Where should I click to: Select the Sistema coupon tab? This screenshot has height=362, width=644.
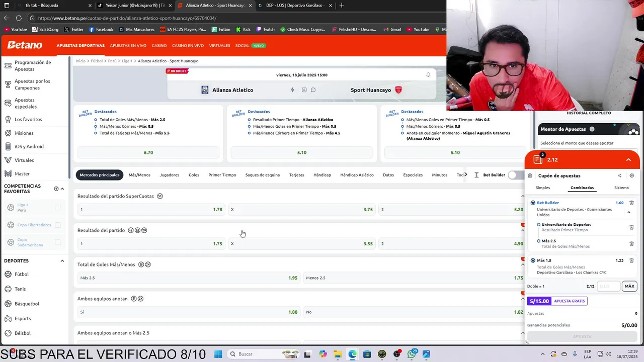coord(621,188)
